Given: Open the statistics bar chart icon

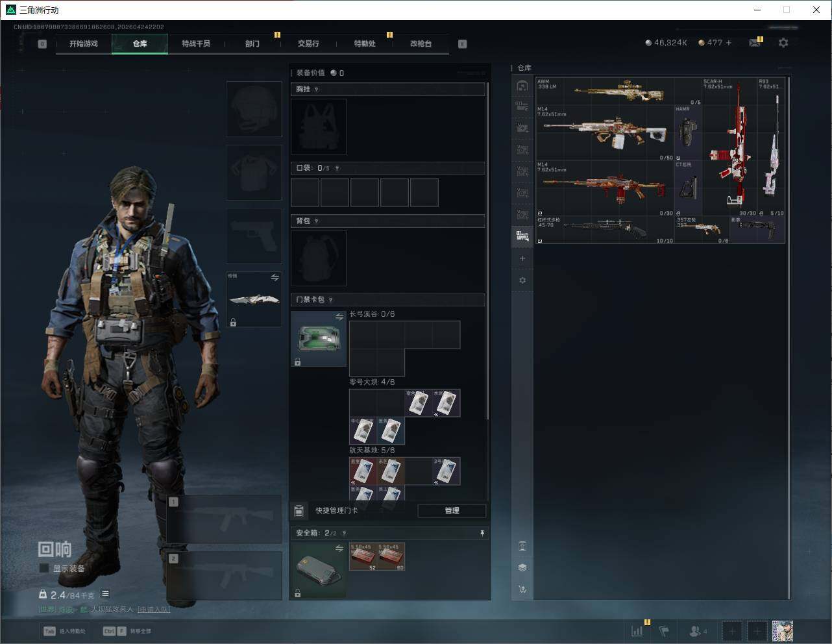Looking at the screenshot, I should coord(637,631).
